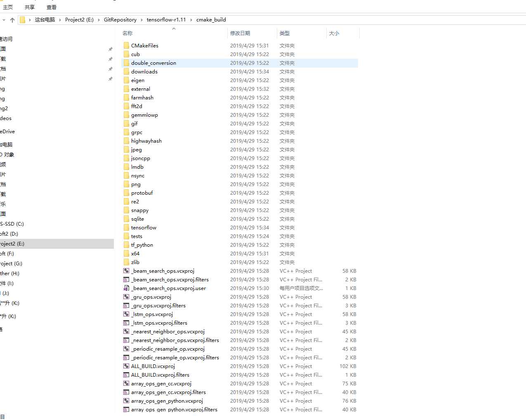526x420 pixels.
Task: Select the farmhash folder icon
Action: click(126, 97)
